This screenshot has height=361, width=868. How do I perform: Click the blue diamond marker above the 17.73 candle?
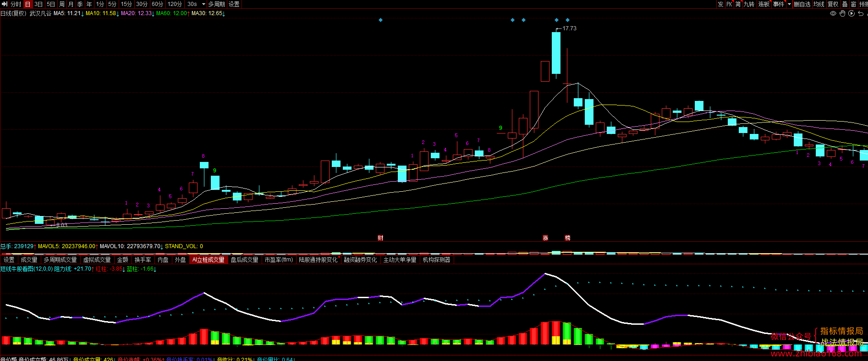(x=556, y=20)
